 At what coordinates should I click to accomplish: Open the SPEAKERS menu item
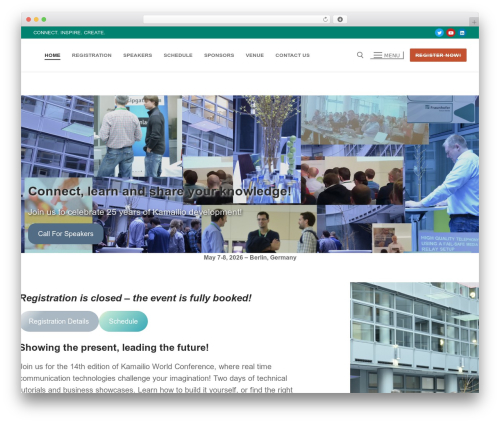pyautogui.click(x=138, y=55)
